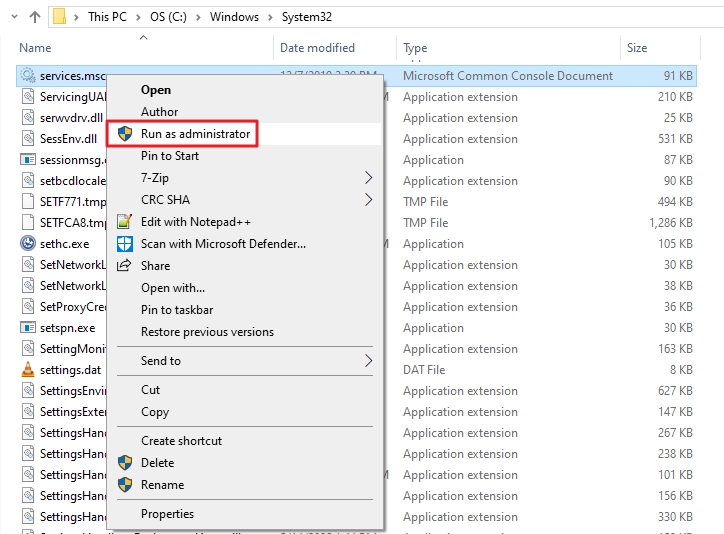This screenshot has width=724, height=534.
Task: Choose Pin to taskbar entry
Action: [177, 310]
